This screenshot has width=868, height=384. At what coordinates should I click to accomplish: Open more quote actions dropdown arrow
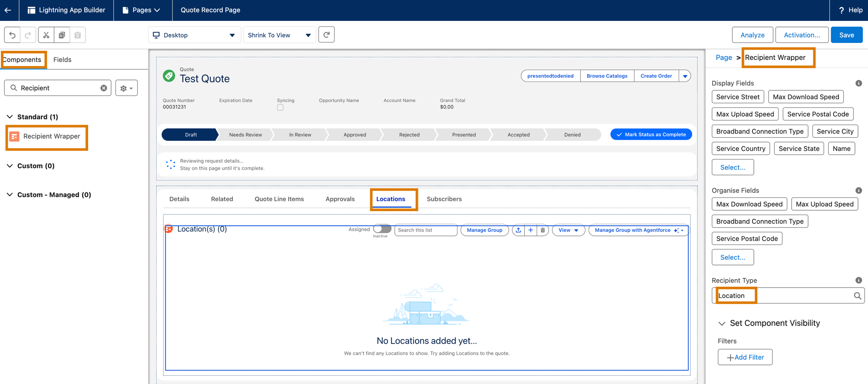click(x=685, y=76)
